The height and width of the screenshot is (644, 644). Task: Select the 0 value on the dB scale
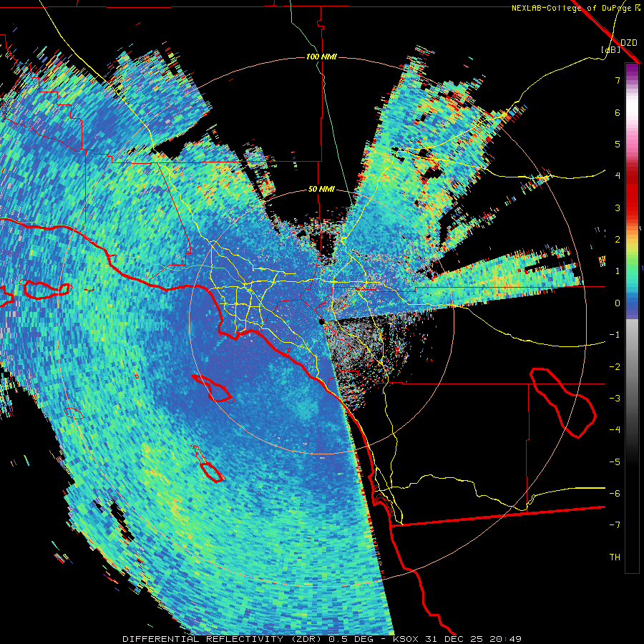click(618, 303)
